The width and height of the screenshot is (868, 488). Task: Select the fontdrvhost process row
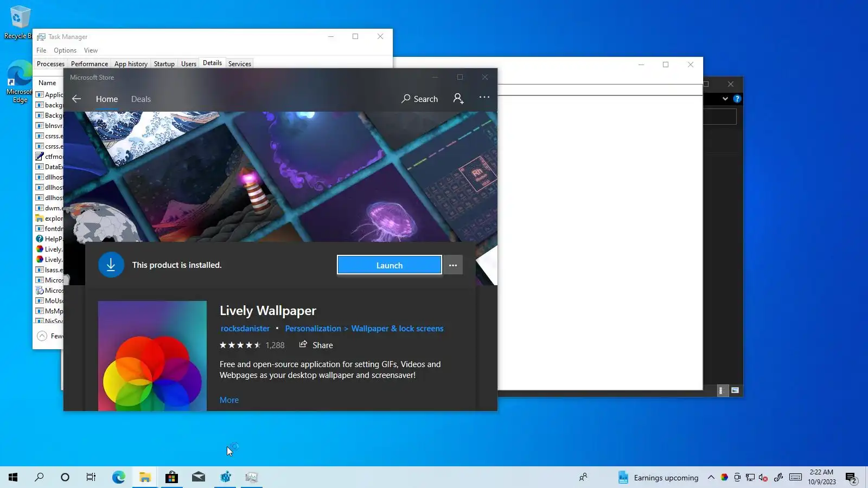click(49, 229)
